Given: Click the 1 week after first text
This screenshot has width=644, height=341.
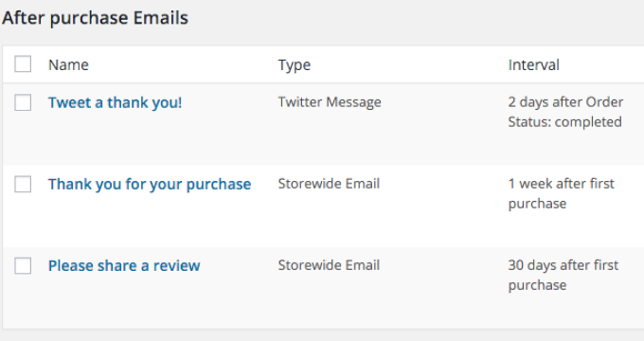Looking at the screenshot, I should 561,184.
